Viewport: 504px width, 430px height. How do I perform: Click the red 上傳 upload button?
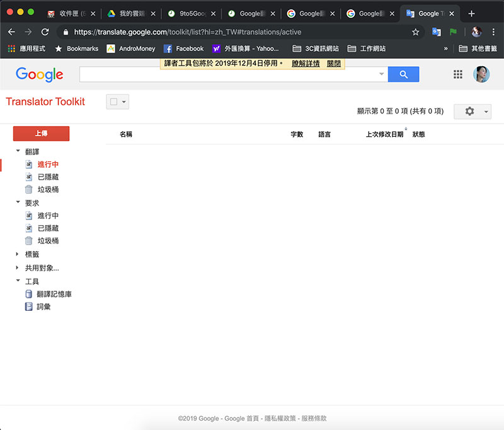[x=41, y=134]
